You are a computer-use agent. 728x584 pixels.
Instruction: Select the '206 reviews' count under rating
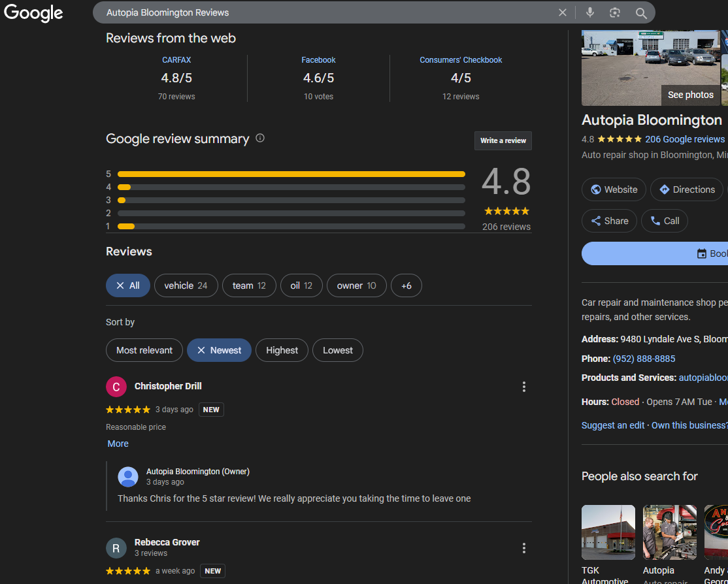coord(506,227)
